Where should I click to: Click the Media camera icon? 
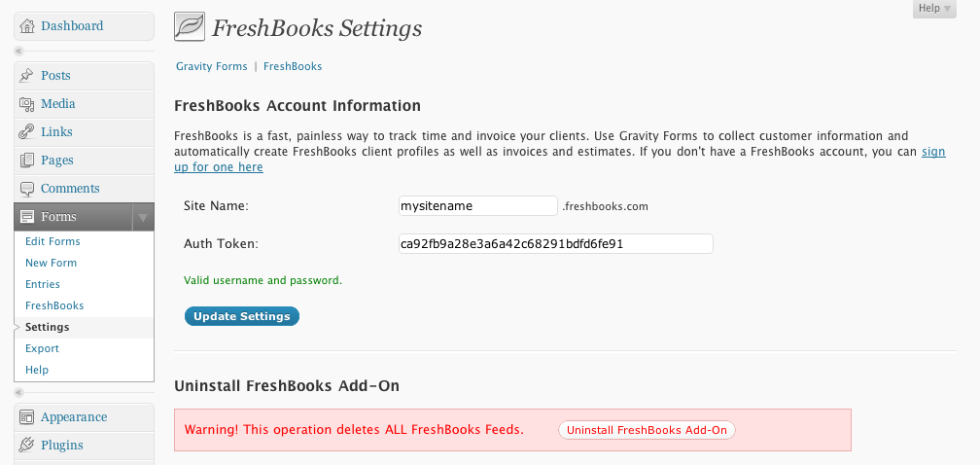tap(26, 104)
